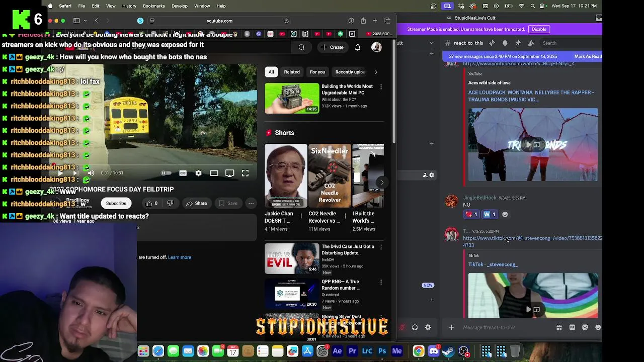Image resolution: width=644 pixels, height=362 pixels.
Task: Open Discord attachment plus button
Action: (451, 328)
